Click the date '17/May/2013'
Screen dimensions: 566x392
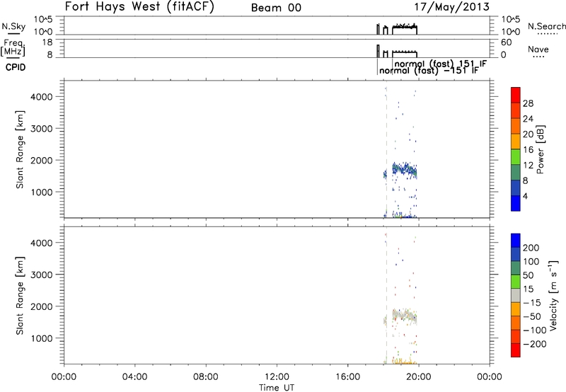pyautogui.click(x=451, y=7)
